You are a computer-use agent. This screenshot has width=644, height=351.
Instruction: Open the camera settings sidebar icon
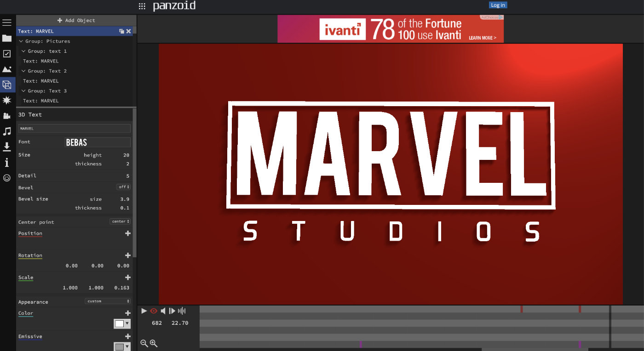pos(7,116)
